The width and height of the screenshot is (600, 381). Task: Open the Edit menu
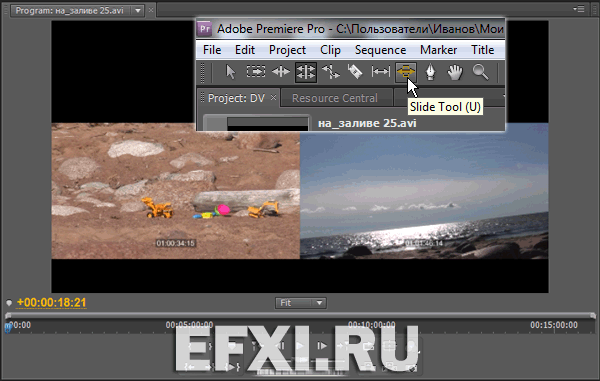click(x=245, y=50)
